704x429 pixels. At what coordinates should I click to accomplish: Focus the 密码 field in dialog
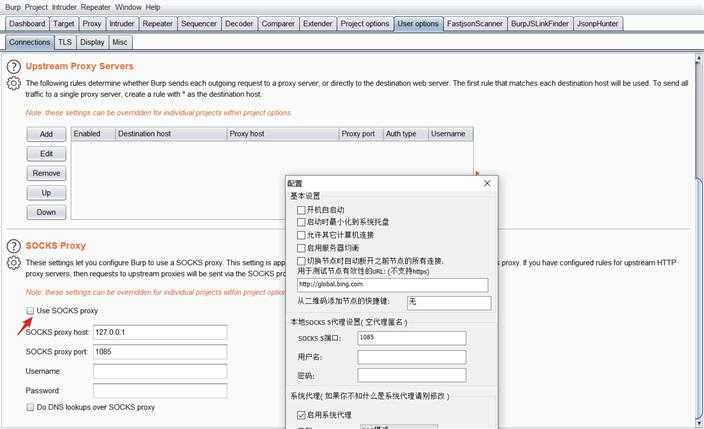tap(412, 376)
